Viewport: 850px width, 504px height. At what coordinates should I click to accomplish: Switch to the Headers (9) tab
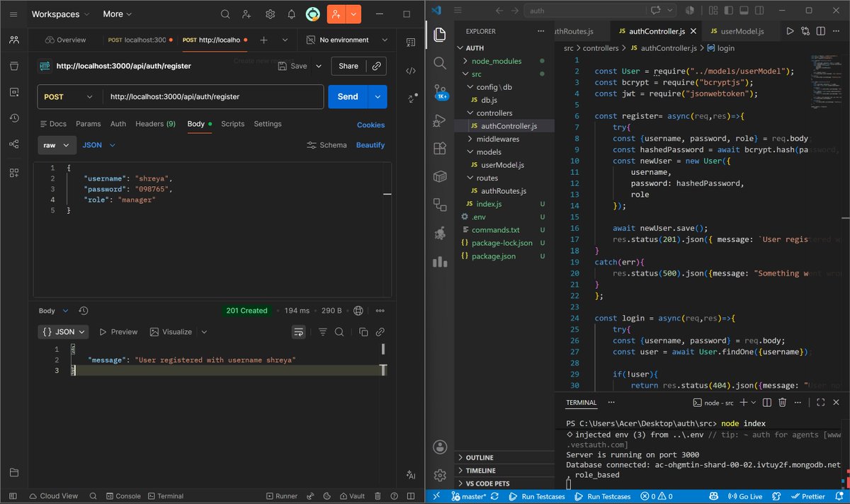[x=155, y=124]
